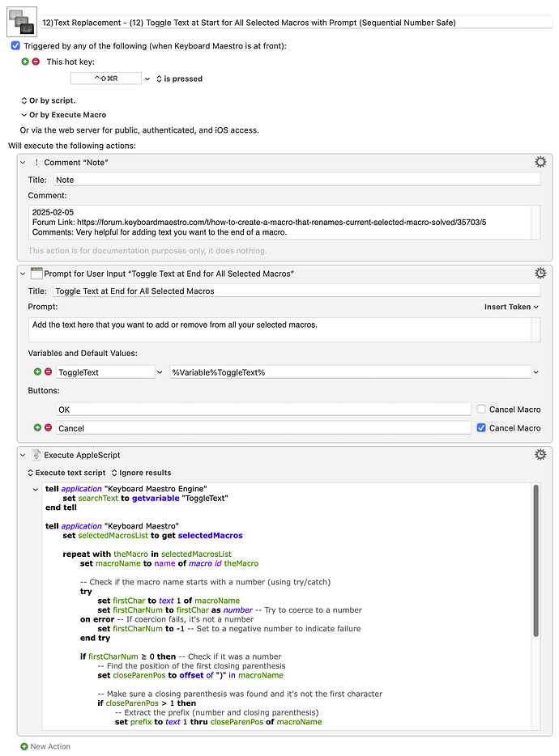
Task: Click the AppleScript editor vertical scrollbar
Action: 536,561
